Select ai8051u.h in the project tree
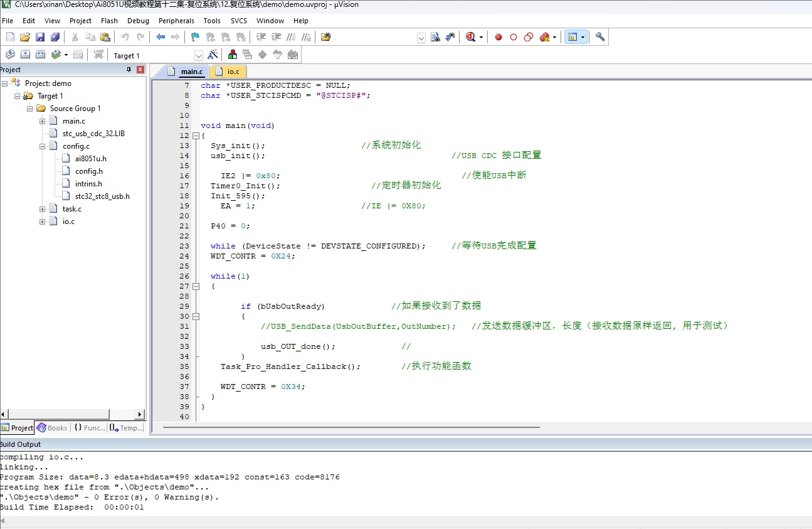The height and width of the screenshot is (529, 812). click(90, 159)
